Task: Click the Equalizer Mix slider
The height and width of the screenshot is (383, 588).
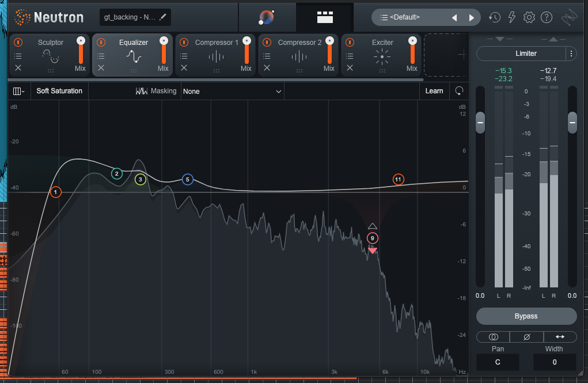Action: 164,51
